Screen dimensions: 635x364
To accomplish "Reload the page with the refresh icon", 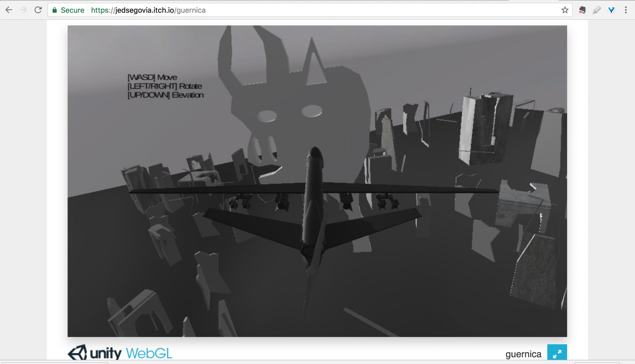I will point(38,10).
